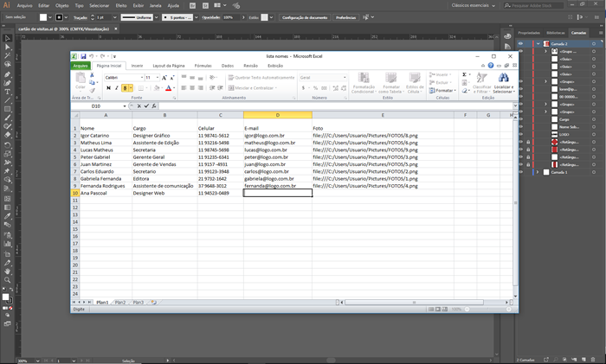606x364 pixels.
Task: Click the Font Color letter A icon
Action: tap(169, 88)
